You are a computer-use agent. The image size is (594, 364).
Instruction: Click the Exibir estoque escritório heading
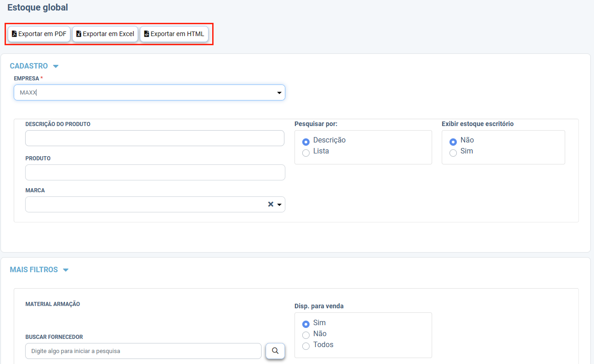pos(477,124)
